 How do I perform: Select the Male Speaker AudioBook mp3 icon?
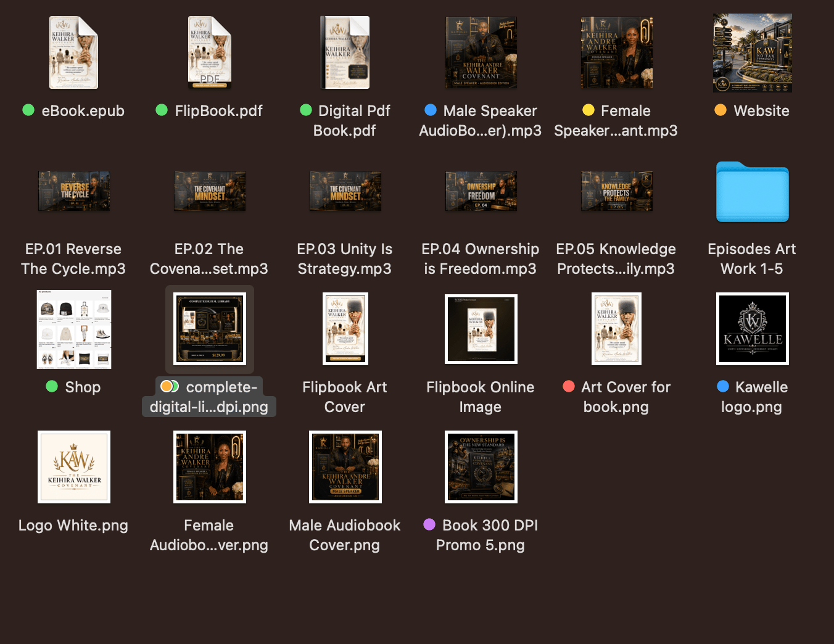coord(481,52)
